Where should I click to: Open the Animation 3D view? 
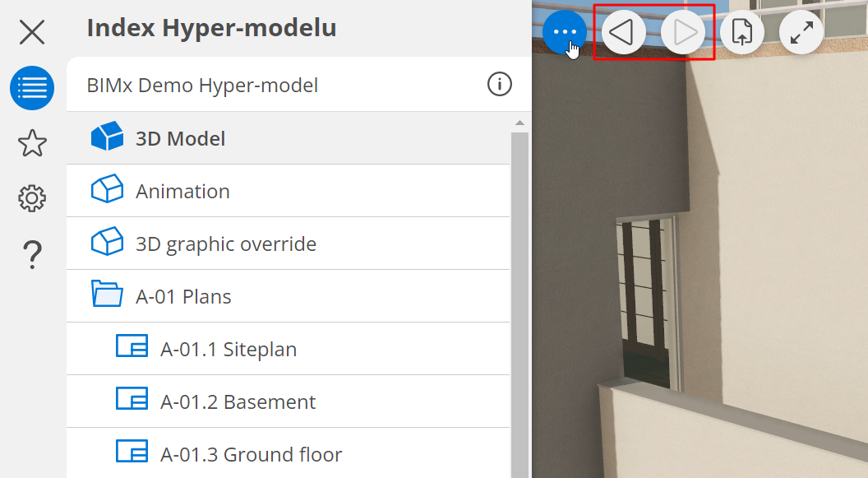[x=288, y=191]
